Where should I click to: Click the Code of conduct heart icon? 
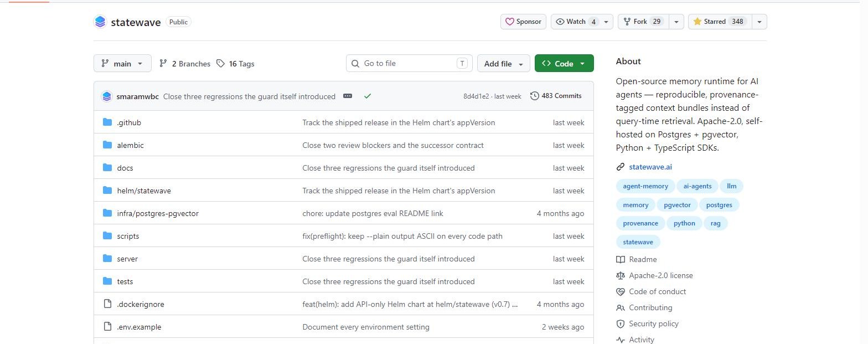point(620,291)
